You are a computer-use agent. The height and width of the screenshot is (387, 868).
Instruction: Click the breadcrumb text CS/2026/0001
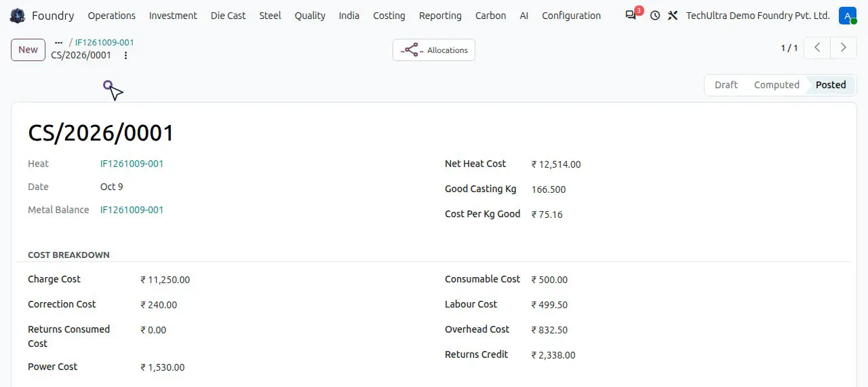click(x=81, y=56)
